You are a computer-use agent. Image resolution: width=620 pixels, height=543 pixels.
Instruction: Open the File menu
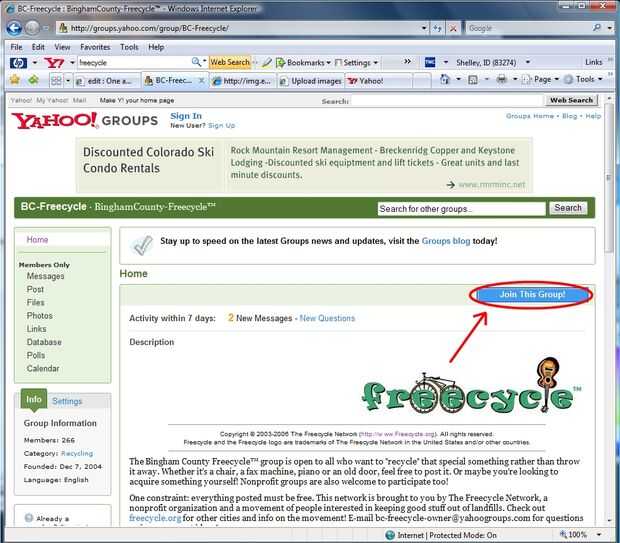tap(16, 47)
